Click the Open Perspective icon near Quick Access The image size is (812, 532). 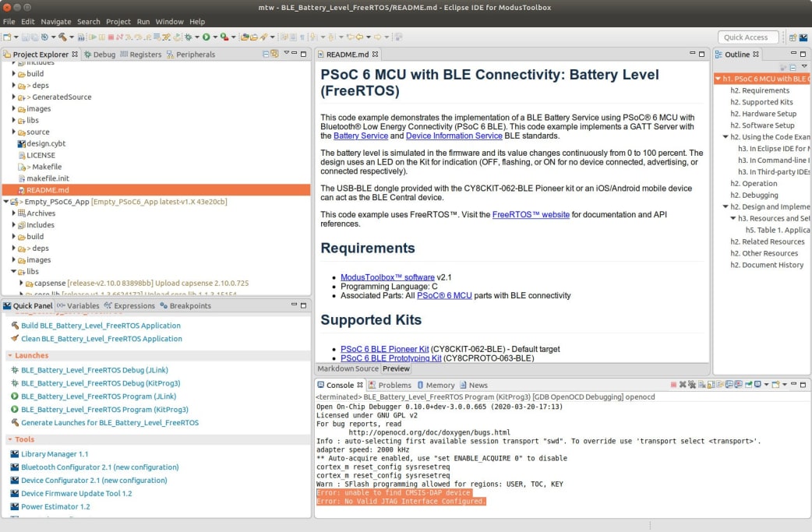coord(793,37)
